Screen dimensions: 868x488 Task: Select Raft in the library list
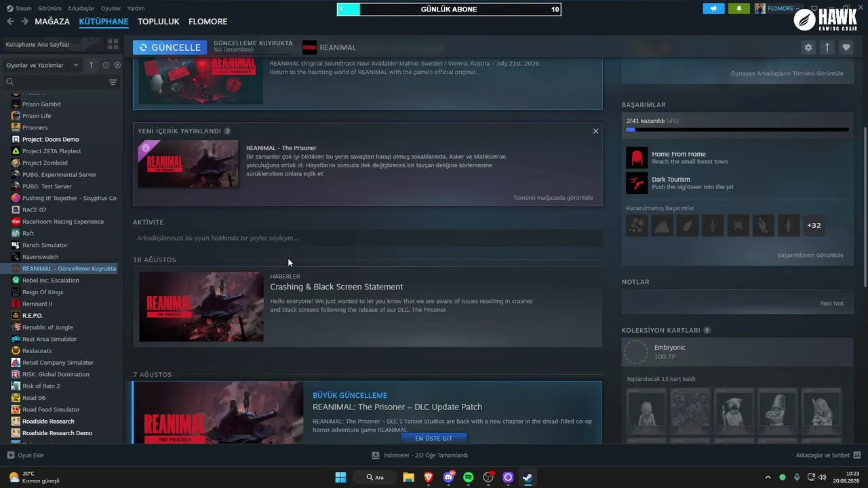[28, 233]
